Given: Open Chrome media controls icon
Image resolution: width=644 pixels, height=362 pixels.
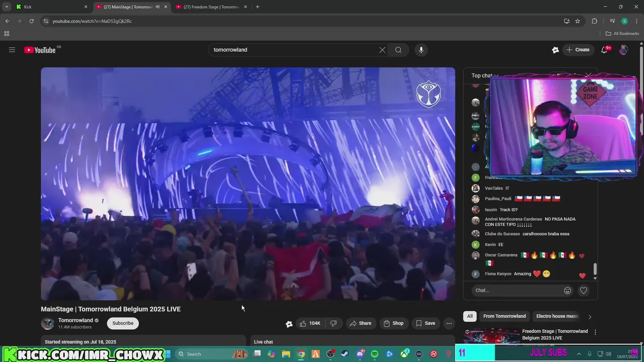Looking at the screenshot, I should 612,21.
